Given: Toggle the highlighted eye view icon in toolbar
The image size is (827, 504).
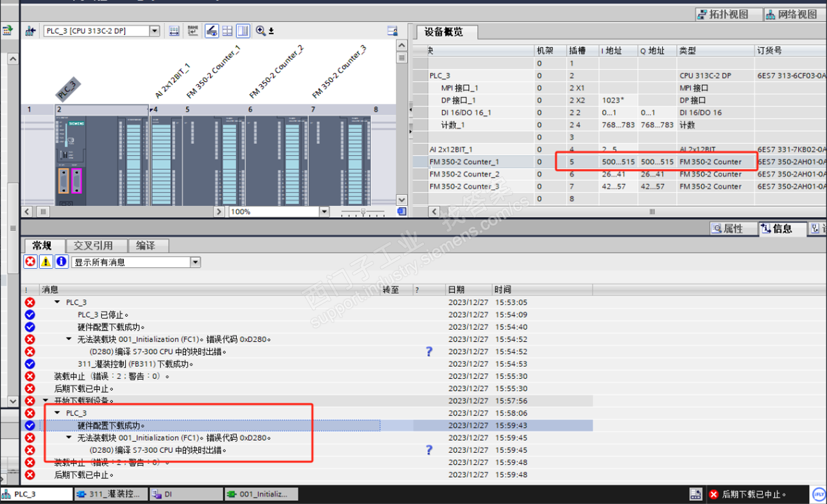Looking at the screenshot, I should coord(211,31).
